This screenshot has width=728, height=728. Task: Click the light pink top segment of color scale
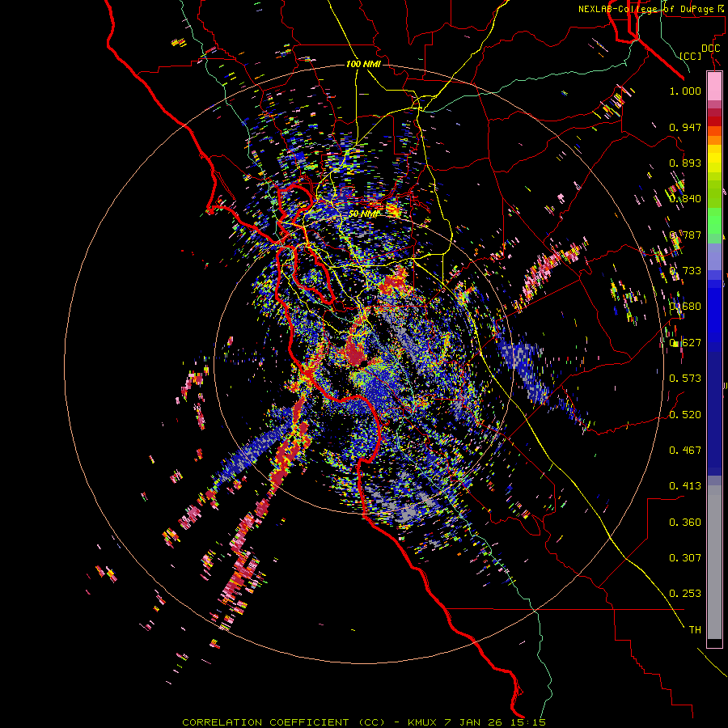pos(714,86)
